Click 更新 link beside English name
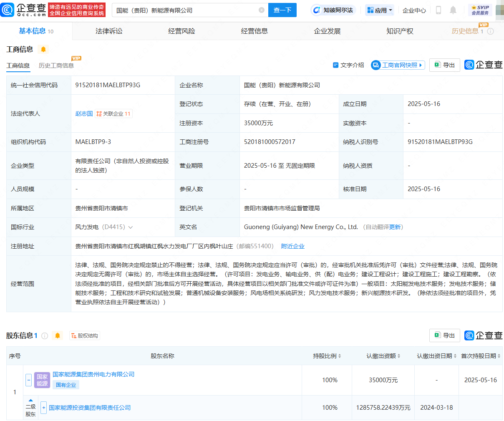 click(x=395, y=227)
